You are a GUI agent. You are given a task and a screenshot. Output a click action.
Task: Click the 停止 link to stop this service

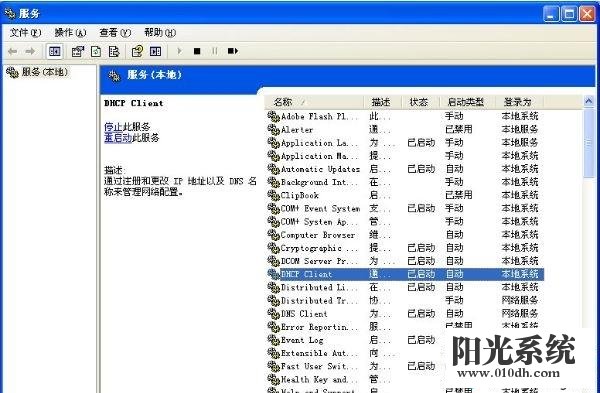113,127
